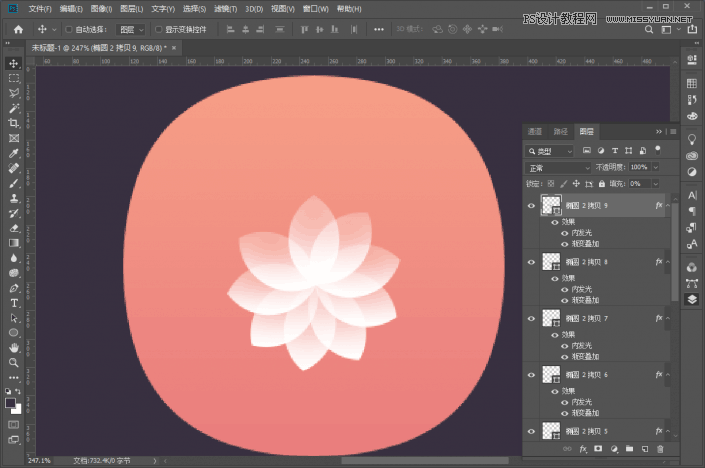Select the Hand tool
The height and width of the screenshot is (468, 705).
(14, 347)
